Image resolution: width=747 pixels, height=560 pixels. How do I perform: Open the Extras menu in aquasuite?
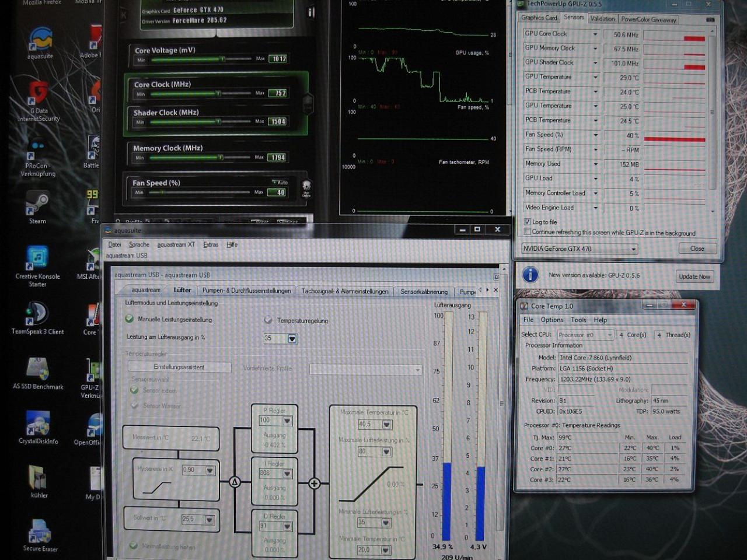pyautogui.click(x=211, y=244)
